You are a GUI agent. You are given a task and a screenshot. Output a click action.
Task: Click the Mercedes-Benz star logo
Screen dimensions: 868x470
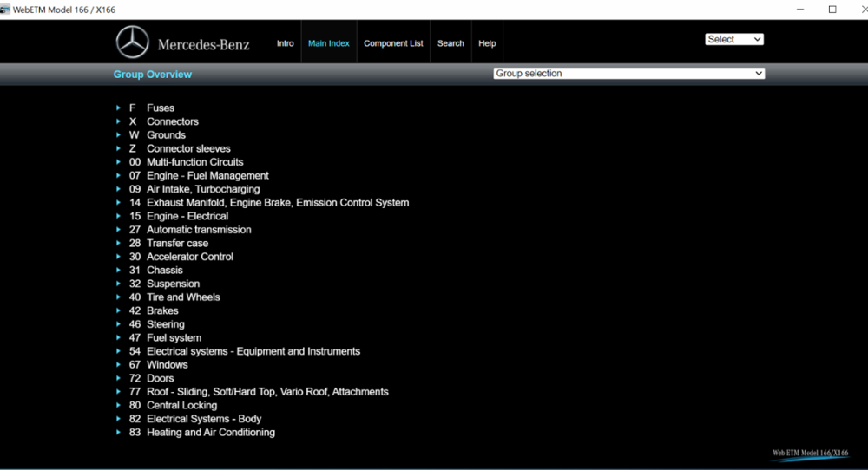(133, 42)
